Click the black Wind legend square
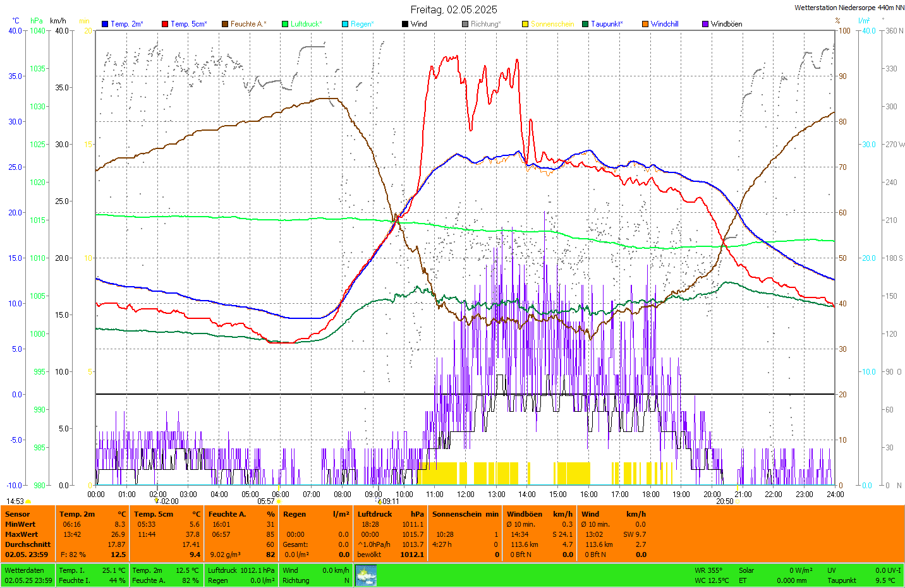This screenshot has height=588, width=905. point(405,24)
